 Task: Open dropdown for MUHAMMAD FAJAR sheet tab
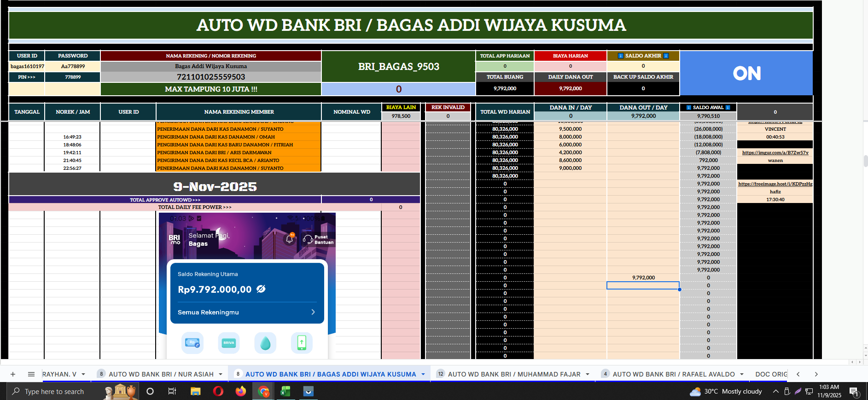[588, 374]
